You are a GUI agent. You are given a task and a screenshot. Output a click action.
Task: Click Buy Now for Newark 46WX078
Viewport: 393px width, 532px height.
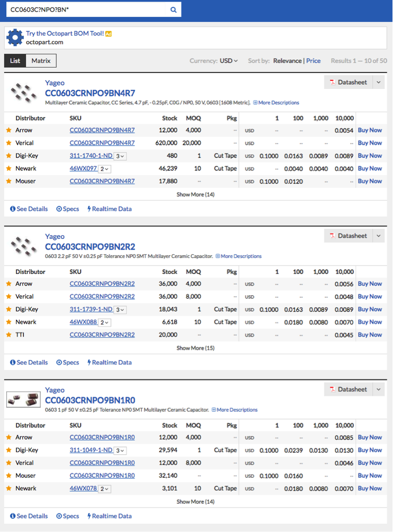pos(370,488)
